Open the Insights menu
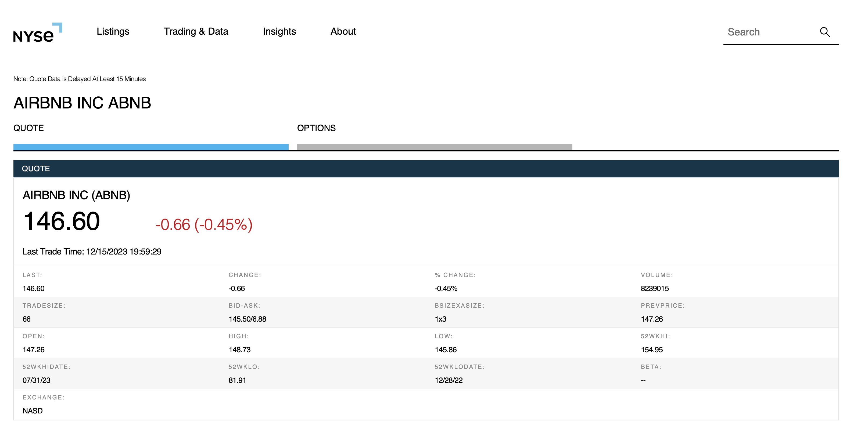The image size is (868, 429). point(279,31)
